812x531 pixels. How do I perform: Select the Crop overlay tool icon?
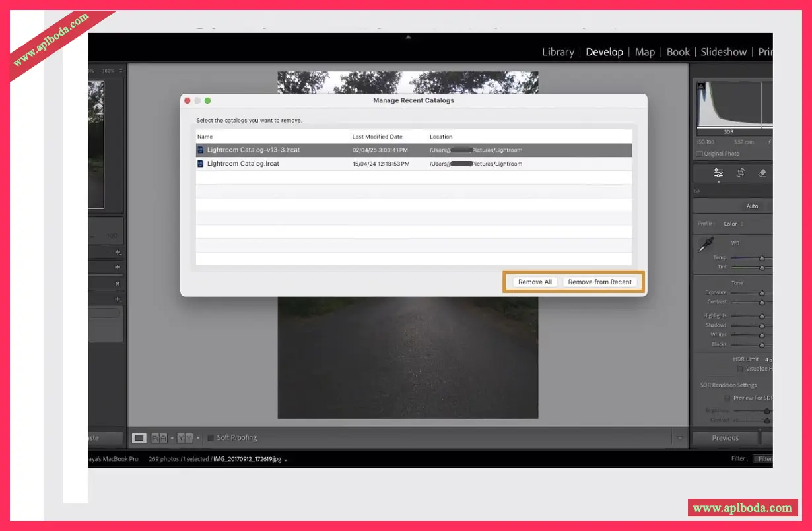741,173
